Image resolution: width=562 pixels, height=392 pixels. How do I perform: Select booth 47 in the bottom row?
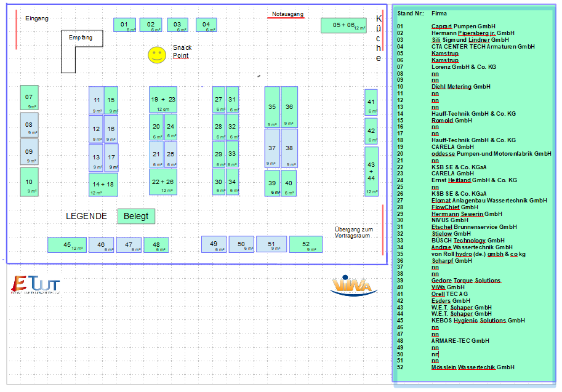[129, 245]
